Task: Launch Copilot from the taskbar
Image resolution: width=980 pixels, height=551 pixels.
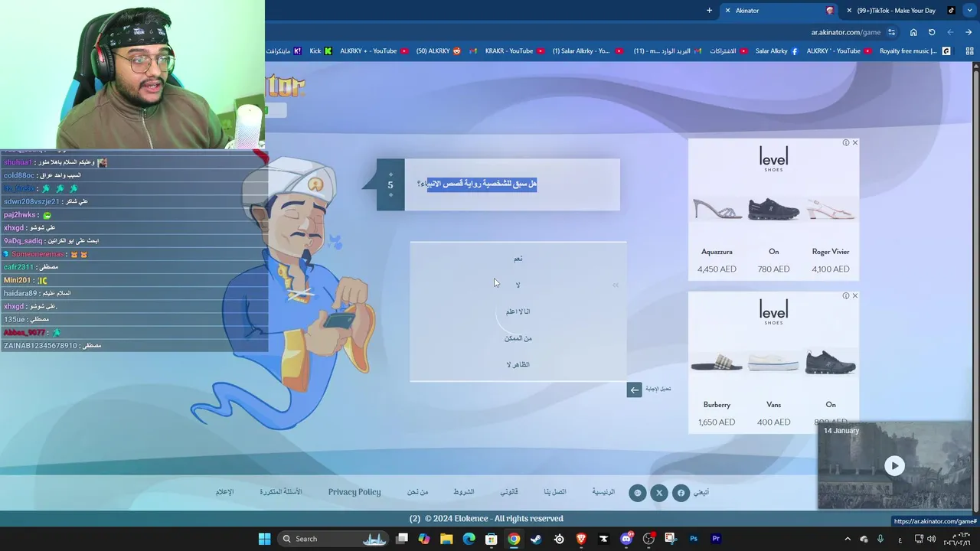Action: pos(424,539)
